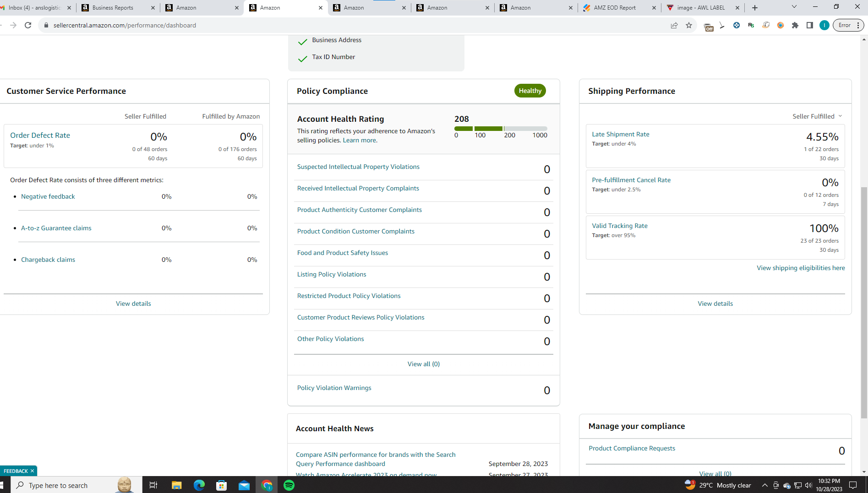This screenshot has width=868, height=493.
Task: Close the Business Reports tab
Action: pyautogui.click(x=153, y=8)
